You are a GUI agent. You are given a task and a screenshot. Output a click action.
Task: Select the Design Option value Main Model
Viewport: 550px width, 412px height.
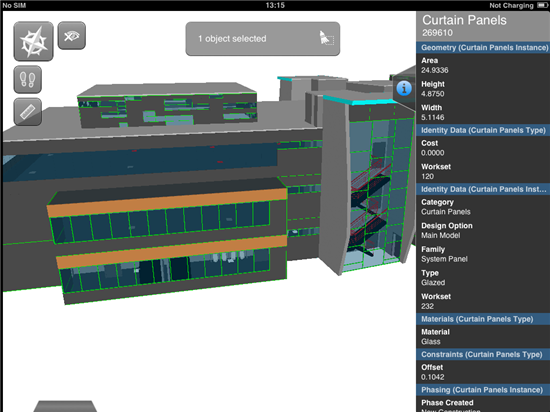(441, 235)
